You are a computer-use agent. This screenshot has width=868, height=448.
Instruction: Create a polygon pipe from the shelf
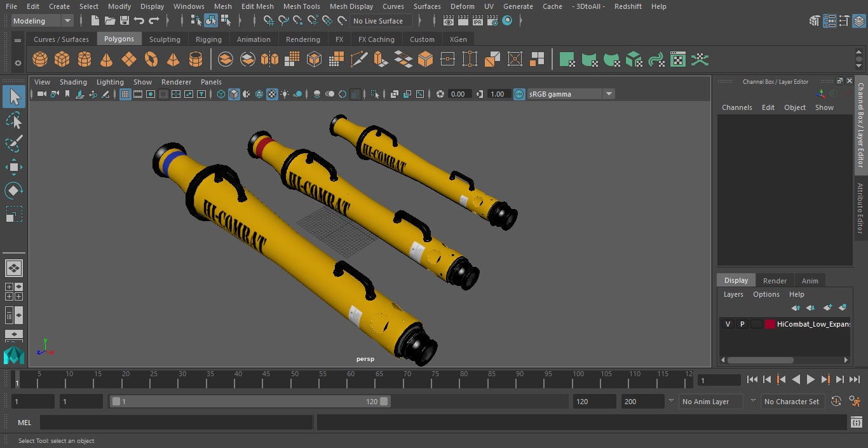(x=196, y=60)
